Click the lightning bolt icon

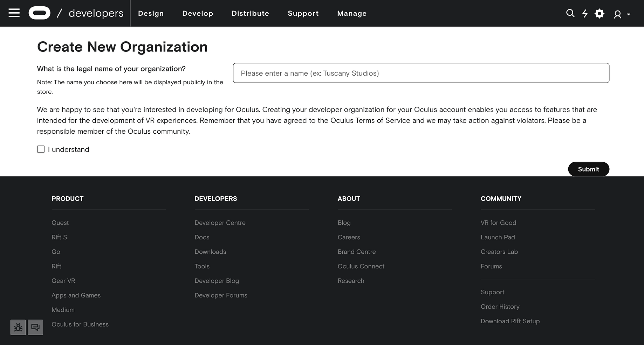click(585, 13)
